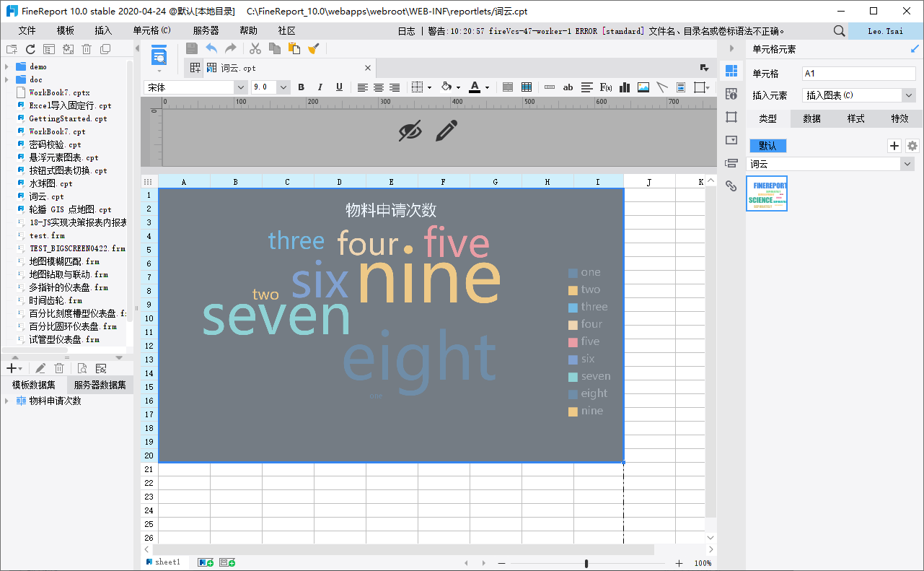Click the chart type settings gear icon
The width and height of the screenshot is (924, 571).
click(x=912, y=146)
